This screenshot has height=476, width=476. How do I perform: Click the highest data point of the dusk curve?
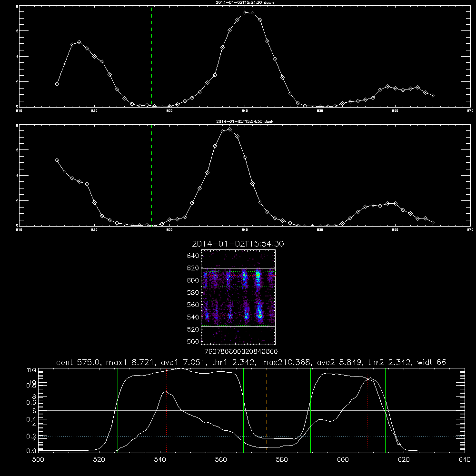pyautogui.click(x=230, y=129)
